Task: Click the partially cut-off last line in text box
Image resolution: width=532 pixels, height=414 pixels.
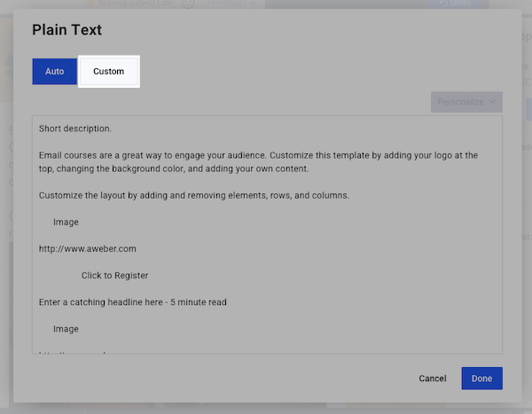Action: pyautogui.click(x=73, y=352)
